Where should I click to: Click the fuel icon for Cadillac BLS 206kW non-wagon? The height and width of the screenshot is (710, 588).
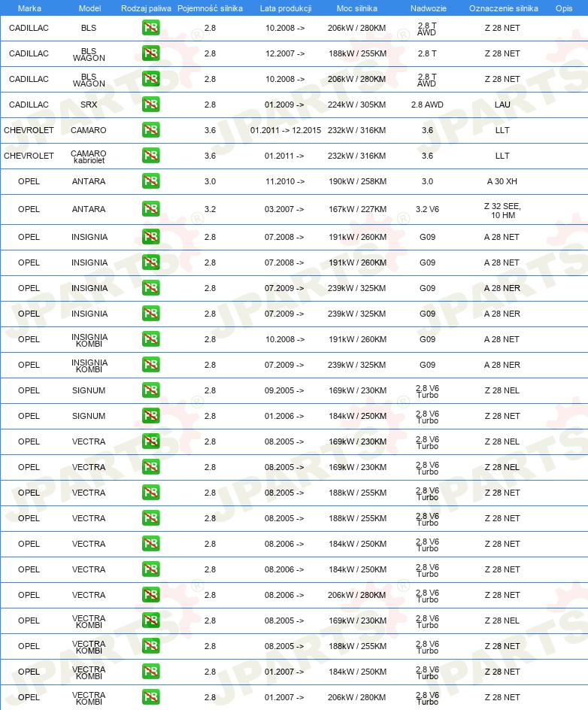[x=150, y=28]
